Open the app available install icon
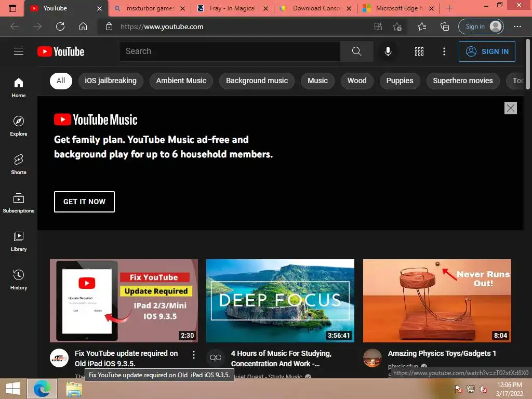This screenshot has width=532, height=399. pyautogui.click(x=378, y=26)
